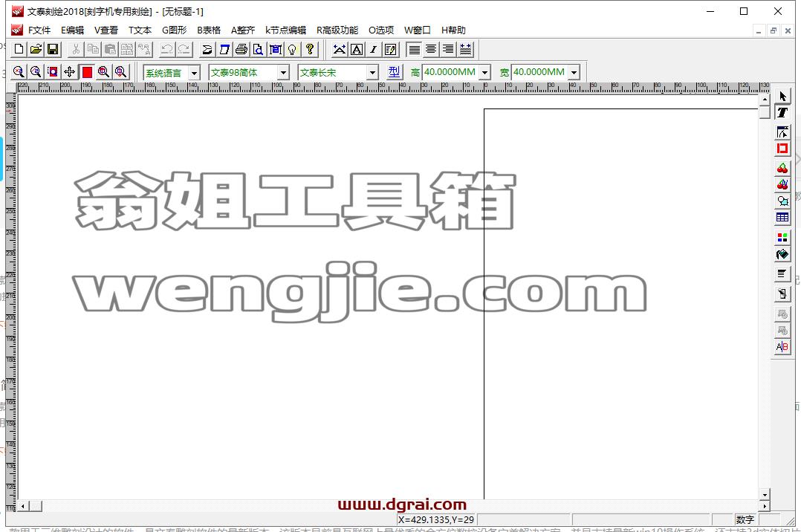
Task: Click the A|B text split icon
Action: point(782,347)
